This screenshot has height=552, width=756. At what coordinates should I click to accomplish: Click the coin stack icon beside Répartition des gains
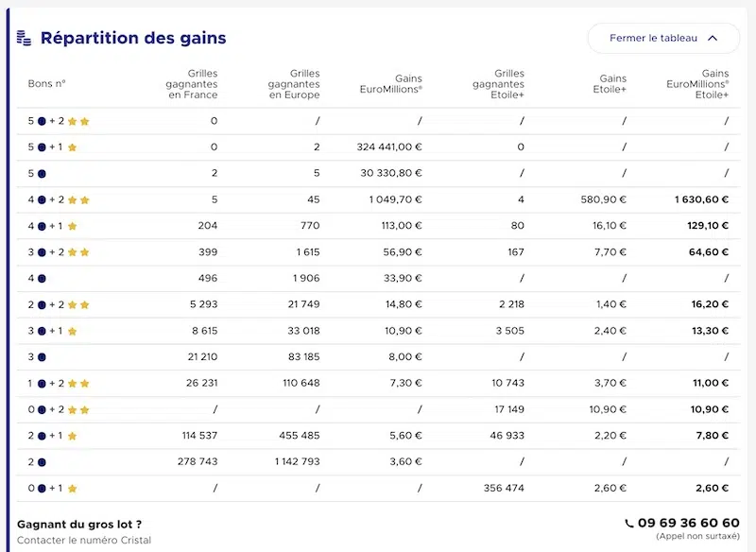[x=25, y=38]
